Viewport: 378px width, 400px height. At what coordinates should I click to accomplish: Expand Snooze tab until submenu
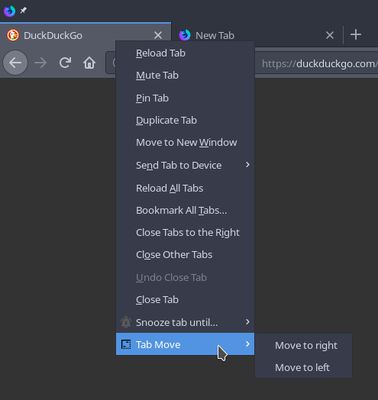point(247,322)
